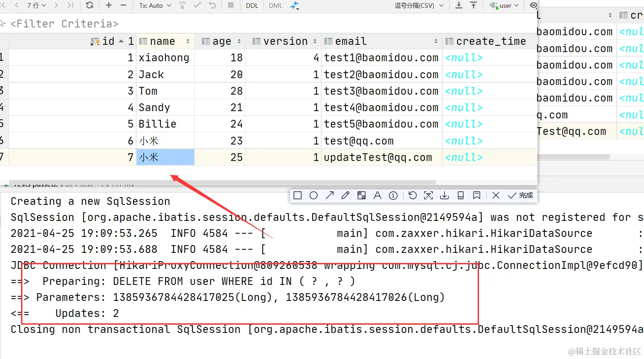Select the xiaohong name cell

click(x=165, y=58)
